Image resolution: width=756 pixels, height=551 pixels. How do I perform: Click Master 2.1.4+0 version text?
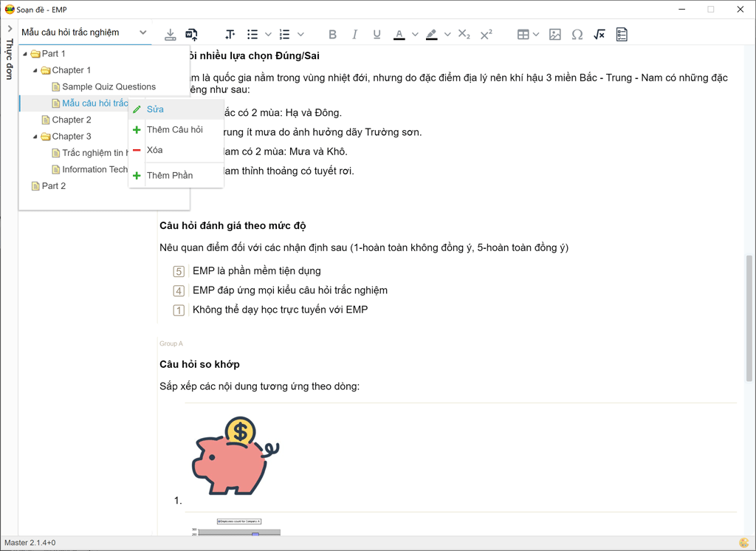tap(30, 543)
